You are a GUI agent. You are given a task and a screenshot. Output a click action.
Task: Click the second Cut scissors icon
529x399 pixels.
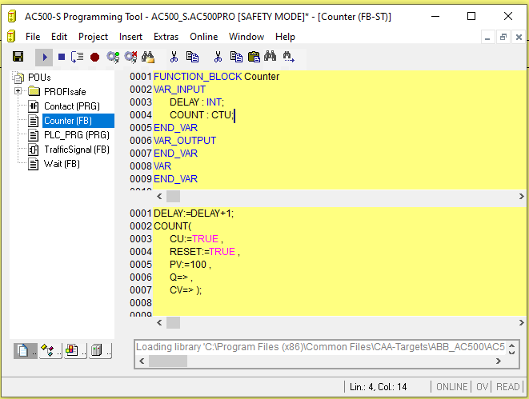click(218, 57)
